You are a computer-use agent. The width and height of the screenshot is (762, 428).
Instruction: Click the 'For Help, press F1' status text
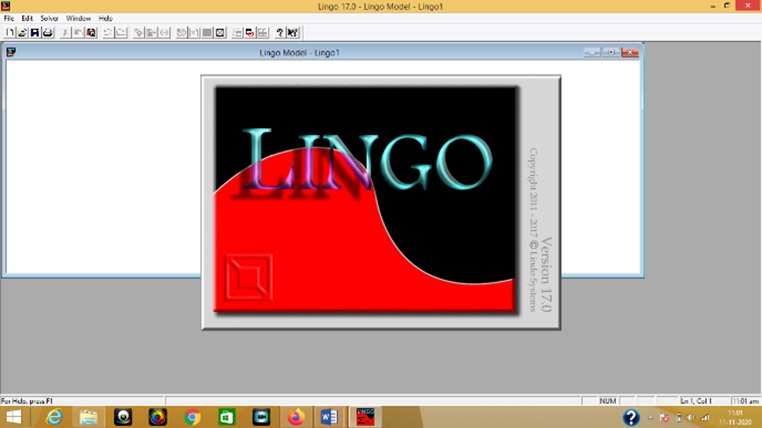point(27,401)
